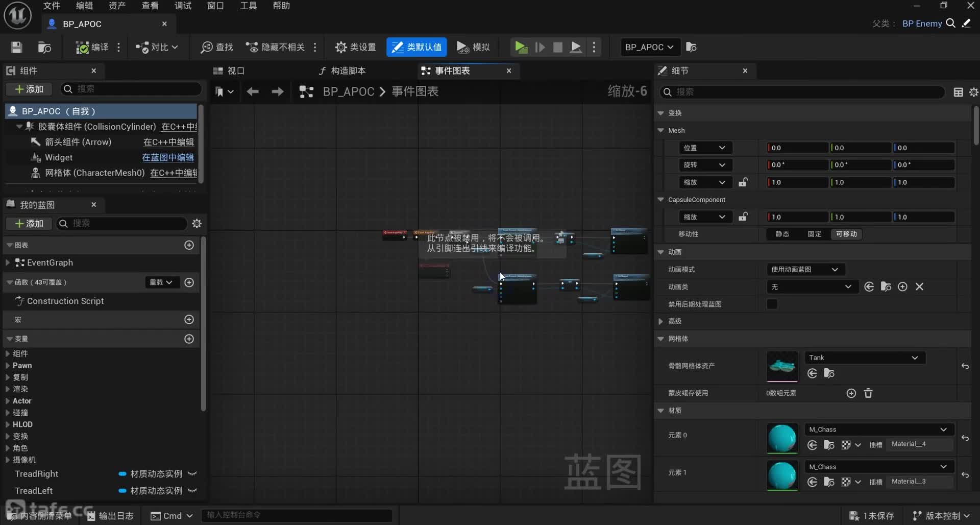980x525 pixels.
Task: Open the Find (查找) search tool
Action: (x=217, y=47)
